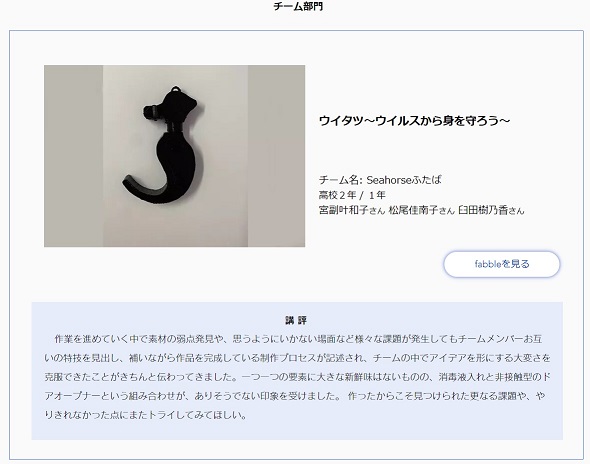
Task: Click final review line りきれなかった点に
Action: (x=146, y=415)
